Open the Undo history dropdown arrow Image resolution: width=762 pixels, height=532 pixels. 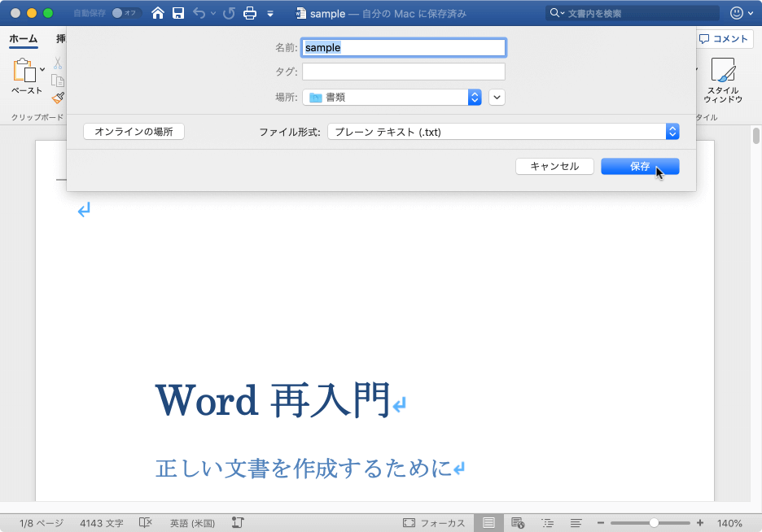[x=212, y=14]
